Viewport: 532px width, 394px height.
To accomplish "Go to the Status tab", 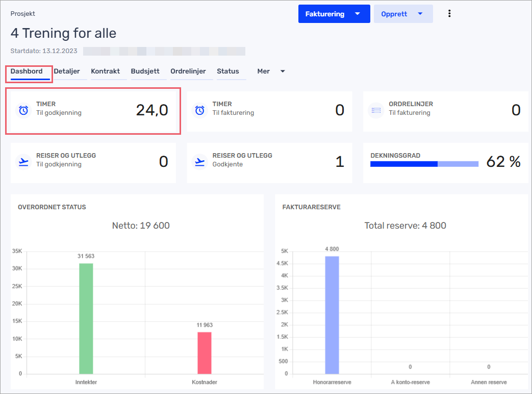I will pos(228,71).
